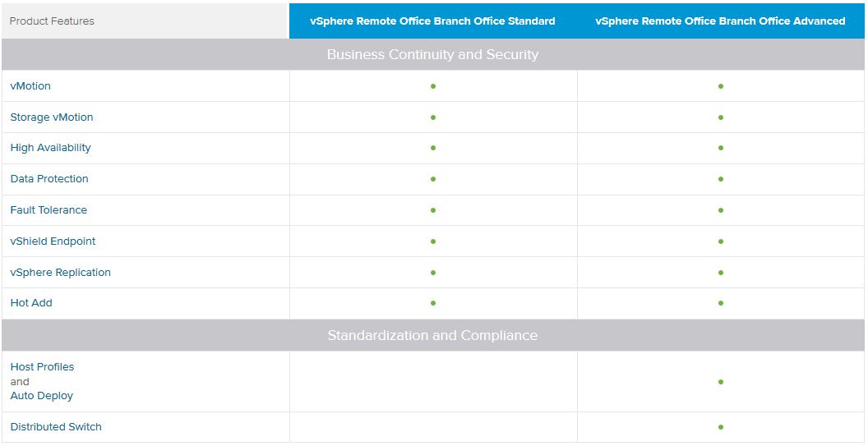Click the Standard column dot for Data Protection
This screenshot has width=868, height=446.
point(433,179)
